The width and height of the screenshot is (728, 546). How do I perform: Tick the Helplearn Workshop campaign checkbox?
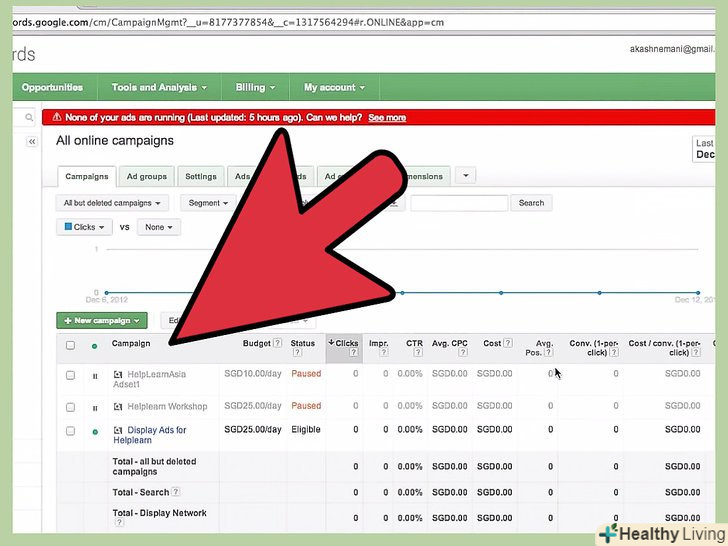70,408
